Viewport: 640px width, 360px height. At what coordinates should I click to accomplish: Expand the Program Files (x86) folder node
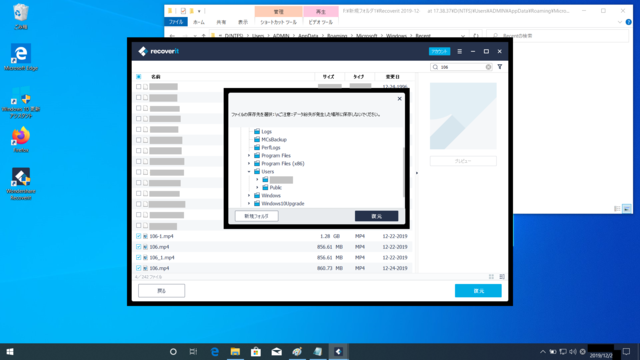[249, 164]
